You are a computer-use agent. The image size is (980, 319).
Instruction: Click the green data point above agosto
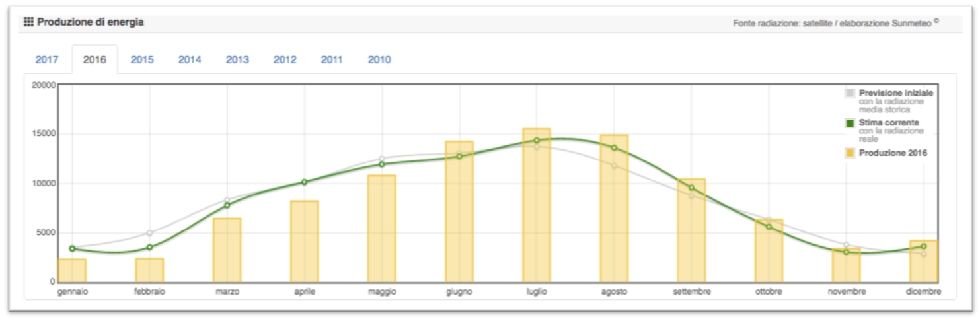coord(614,148)
